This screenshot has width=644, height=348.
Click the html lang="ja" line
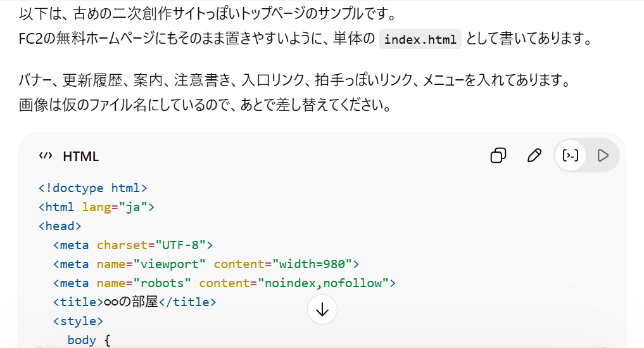96,207
